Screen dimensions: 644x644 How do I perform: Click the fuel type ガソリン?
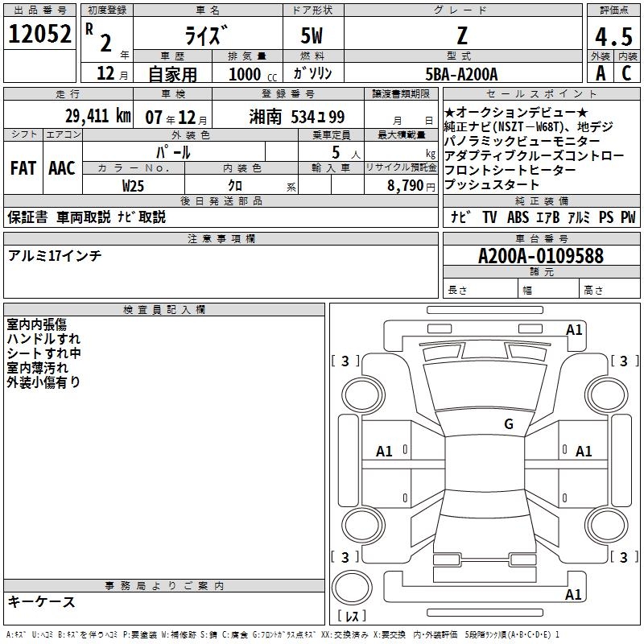(x=312, y=73)
